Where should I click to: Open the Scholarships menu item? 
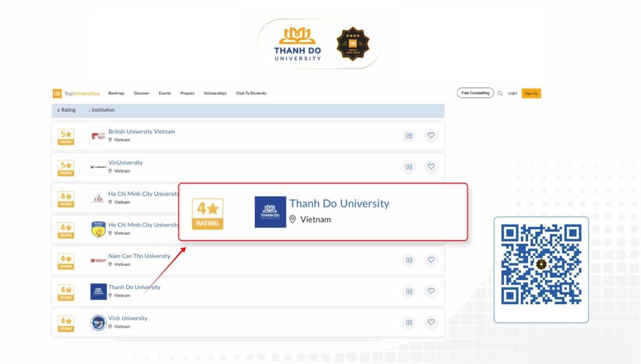(215, 93)
